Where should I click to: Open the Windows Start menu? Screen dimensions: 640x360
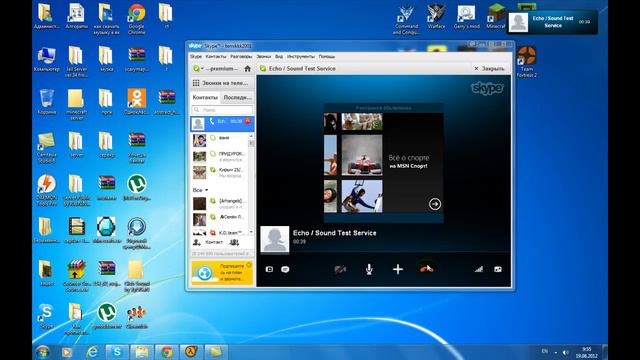(x=43, y=351)
